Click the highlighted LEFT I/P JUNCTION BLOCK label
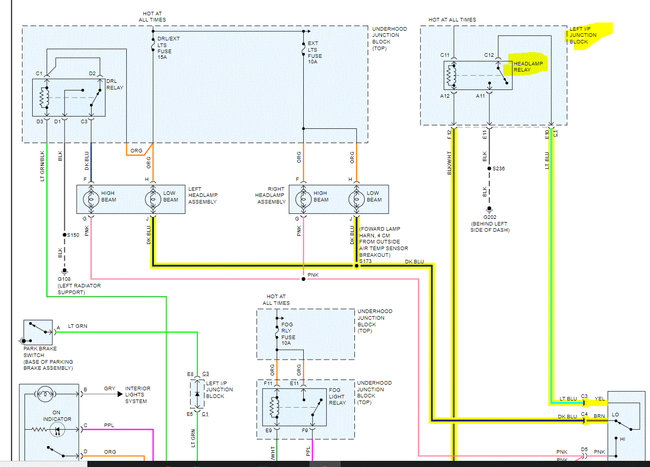The width and height of the screenshot is (650, 467). click(583, 35)
